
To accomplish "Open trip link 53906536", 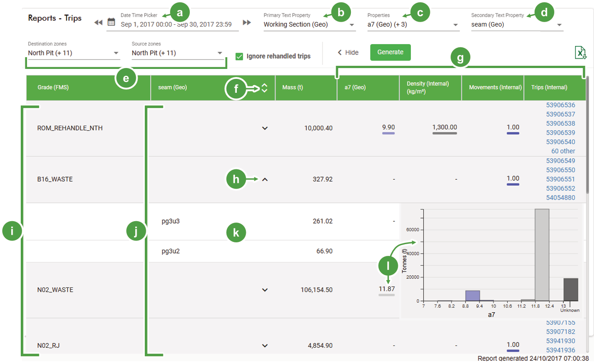I will click(x=561, y=105).
